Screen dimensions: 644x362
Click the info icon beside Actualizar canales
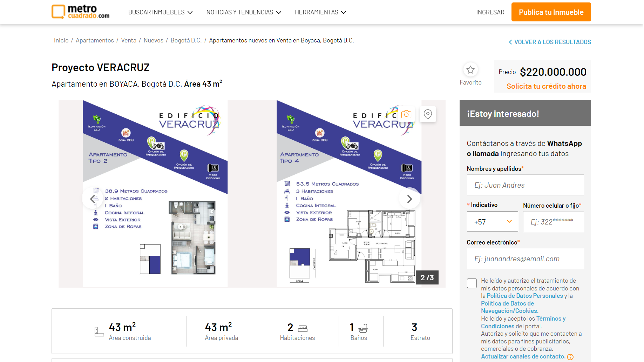[570, 357]
